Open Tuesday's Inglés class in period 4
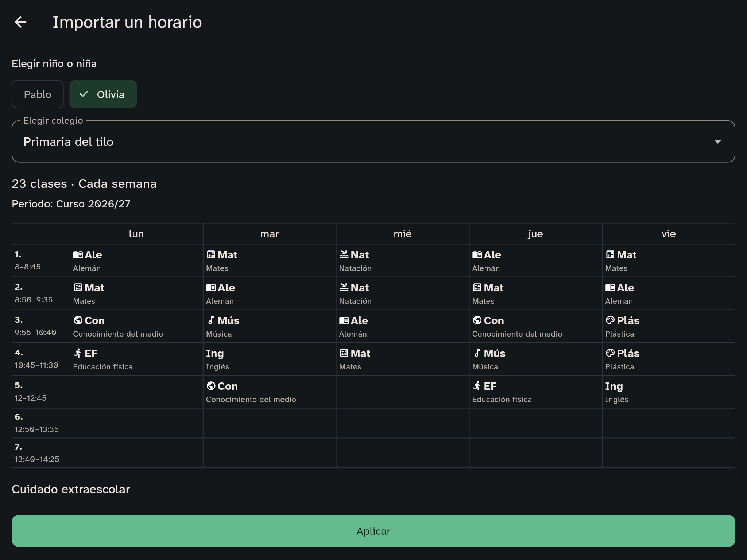 269,359
